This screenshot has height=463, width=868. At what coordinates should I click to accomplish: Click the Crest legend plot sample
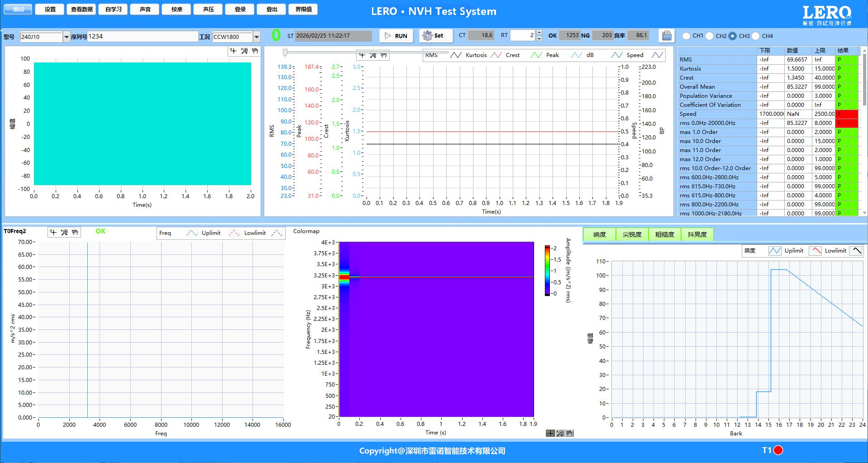(x=536, y=55)
